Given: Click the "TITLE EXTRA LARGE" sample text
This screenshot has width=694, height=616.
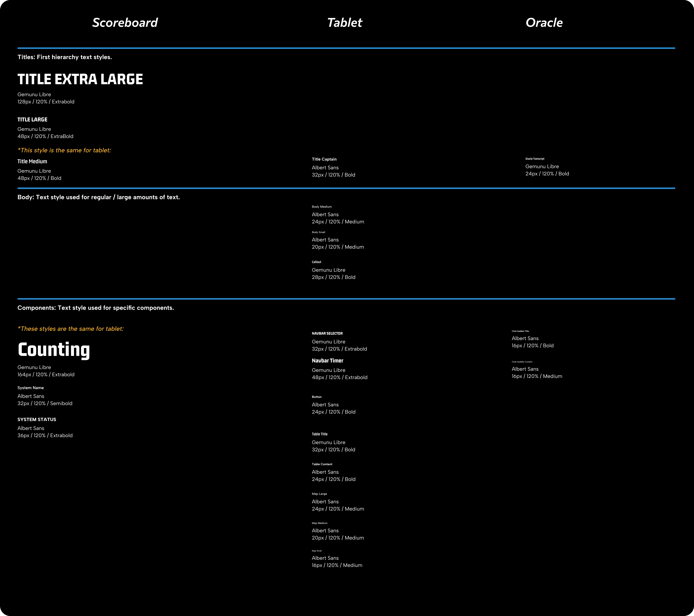Looking at the screenshot, I should [x=80, y=79].
